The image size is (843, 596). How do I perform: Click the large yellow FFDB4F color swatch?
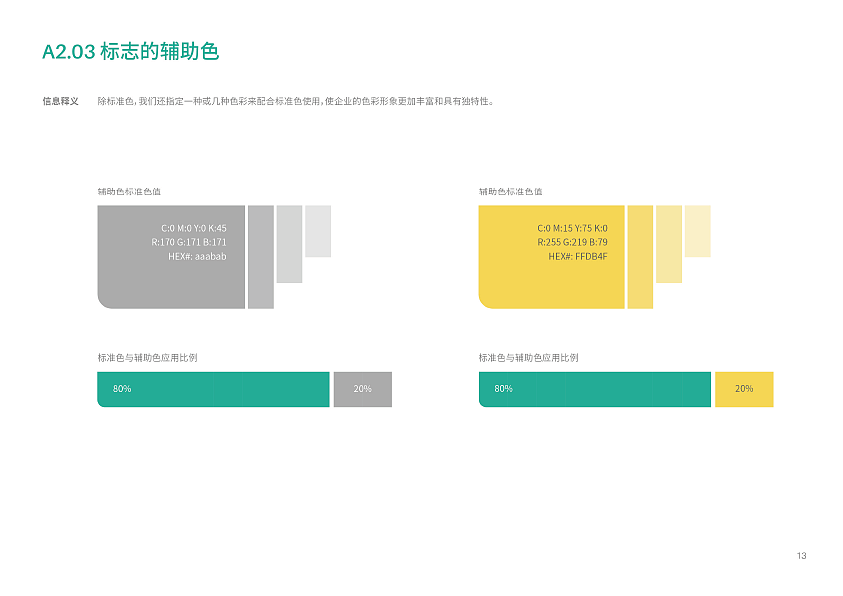pos(552,257)
